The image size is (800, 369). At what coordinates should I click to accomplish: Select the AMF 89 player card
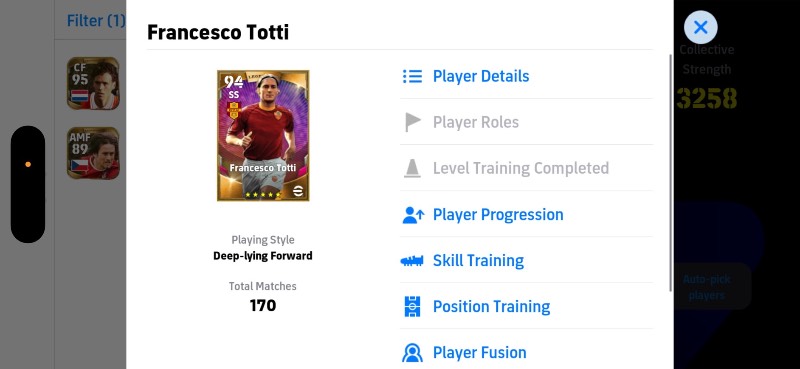[93, 153]
